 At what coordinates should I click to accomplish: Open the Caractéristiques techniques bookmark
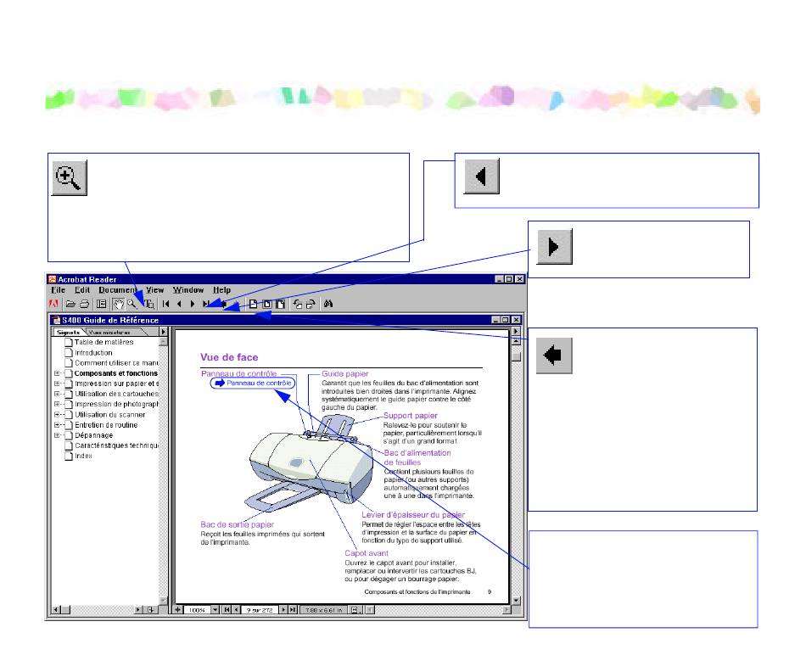tap(117, 445)
